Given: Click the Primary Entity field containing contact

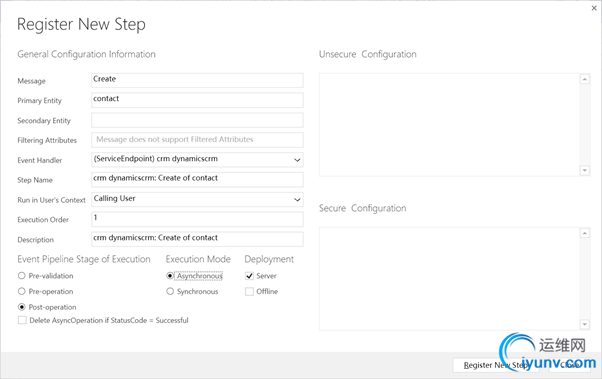Looking at the screenshot, I should 197,100.
